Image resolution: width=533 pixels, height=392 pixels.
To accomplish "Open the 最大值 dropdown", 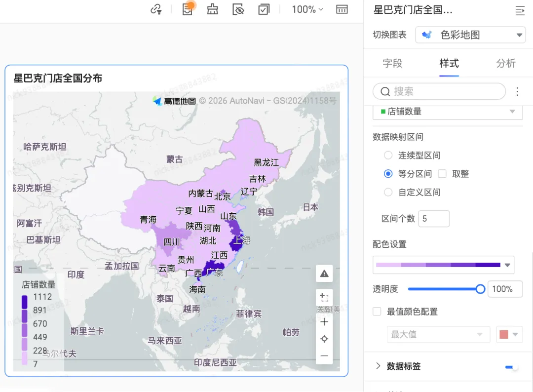I will [438, 335].
